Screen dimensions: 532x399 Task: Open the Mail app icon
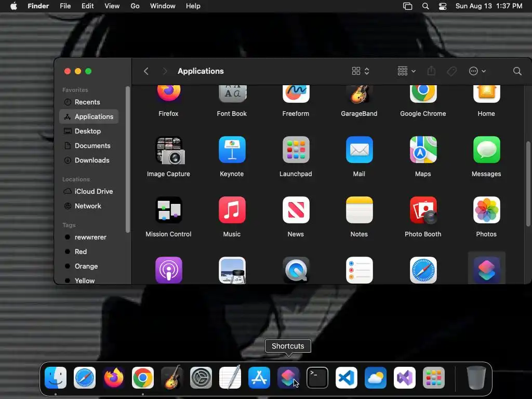[359, 150]
